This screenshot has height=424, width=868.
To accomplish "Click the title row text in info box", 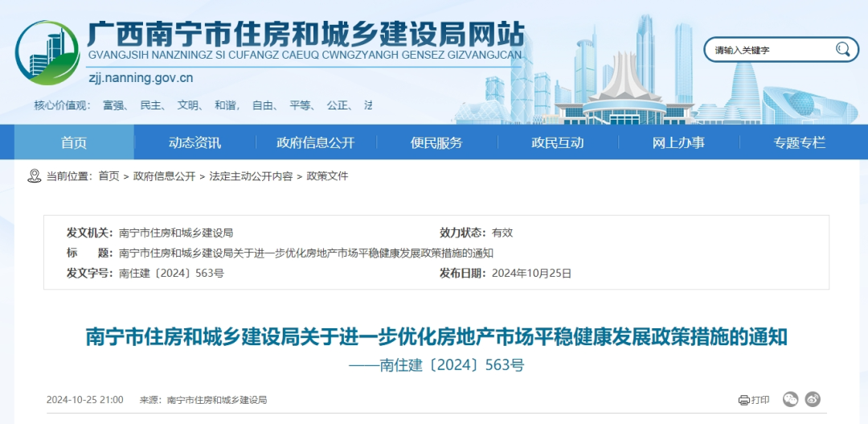I will pyautogui.click(x=306, y=253).
